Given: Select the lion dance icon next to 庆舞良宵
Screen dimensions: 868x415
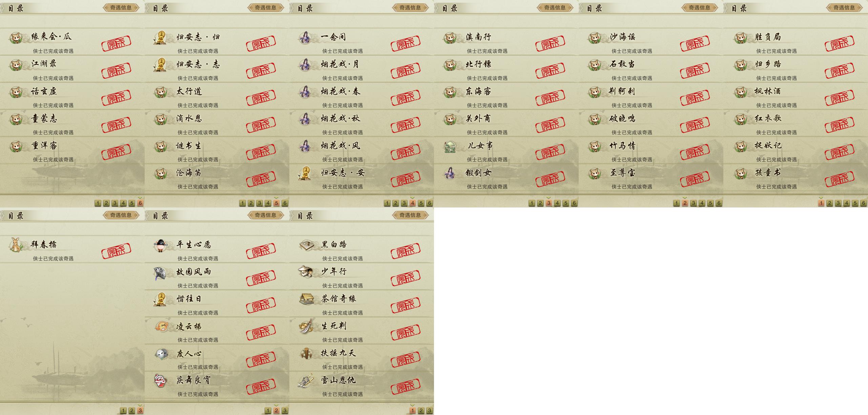Looking at the screenshot, I should tap(161, 381).
